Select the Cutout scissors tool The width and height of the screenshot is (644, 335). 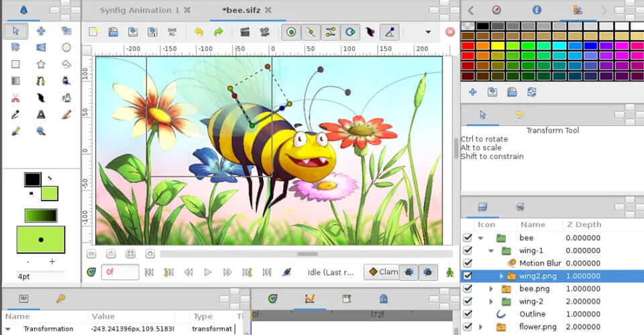(x=15, y=98)
